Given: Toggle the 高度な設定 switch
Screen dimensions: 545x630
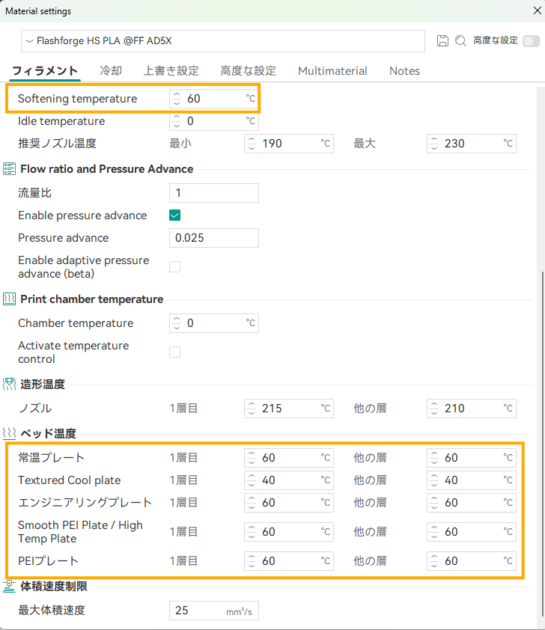Looking at the screenshot, I should pyautogui.click(x=531, y=41).
